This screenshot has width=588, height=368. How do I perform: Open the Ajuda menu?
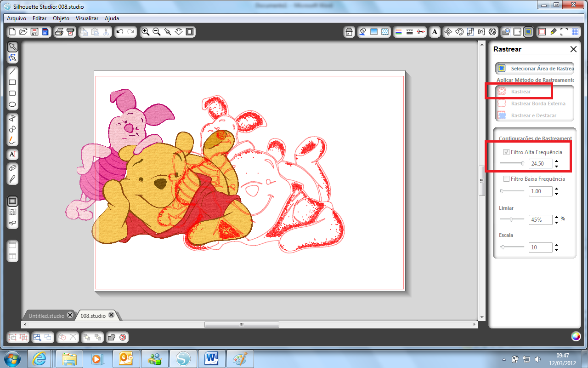coord(112,18)
